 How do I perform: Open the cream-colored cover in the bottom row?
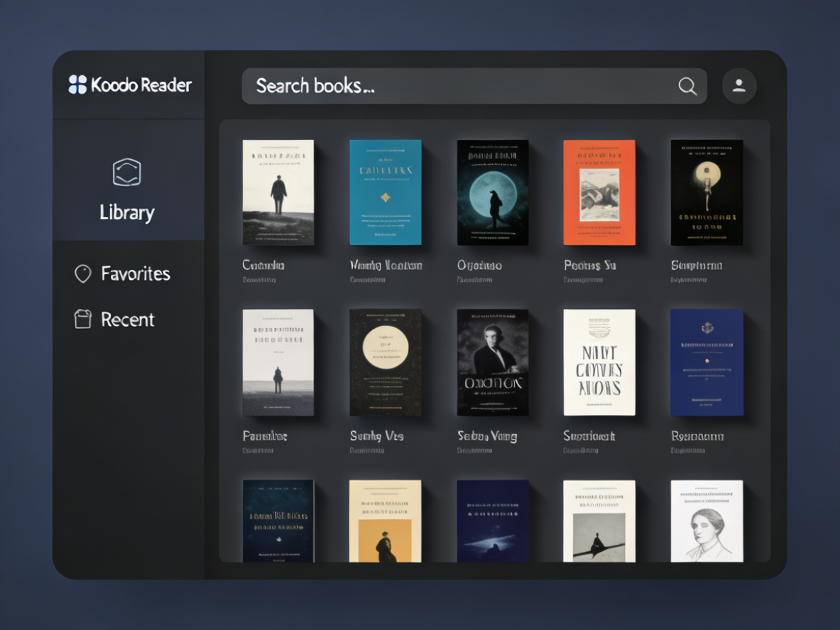click(x=386, y=521)
